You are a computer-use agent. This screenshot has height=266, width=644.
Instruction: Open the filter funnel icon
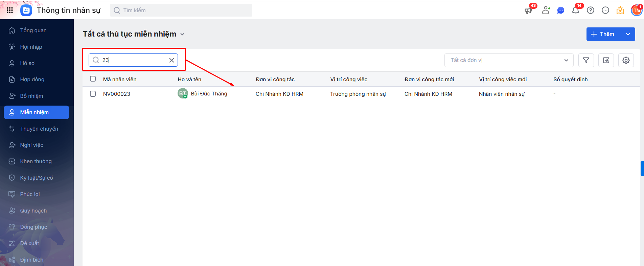(586, 60)
